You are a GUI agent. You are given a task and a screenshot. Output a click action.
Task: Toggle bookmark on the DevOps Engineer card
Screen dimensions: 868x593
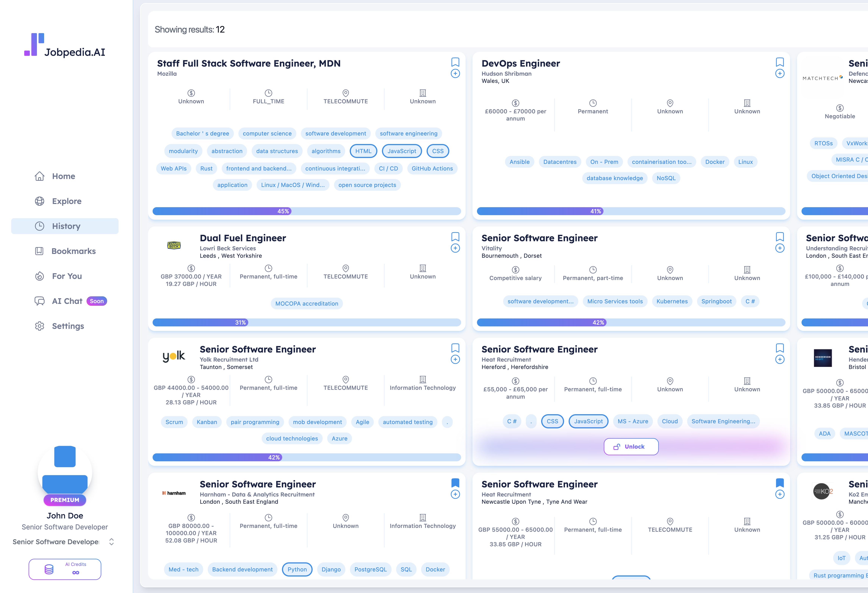point(780,62)
